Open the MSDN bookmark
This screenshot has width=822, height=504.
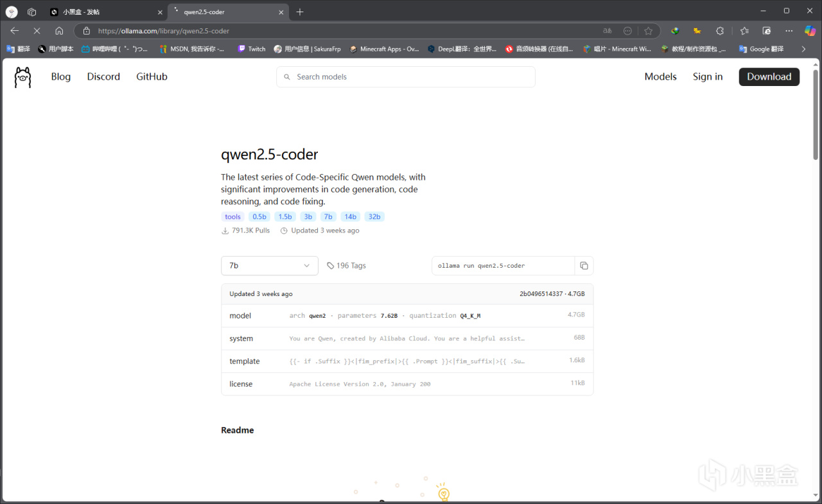coord(192,49)
